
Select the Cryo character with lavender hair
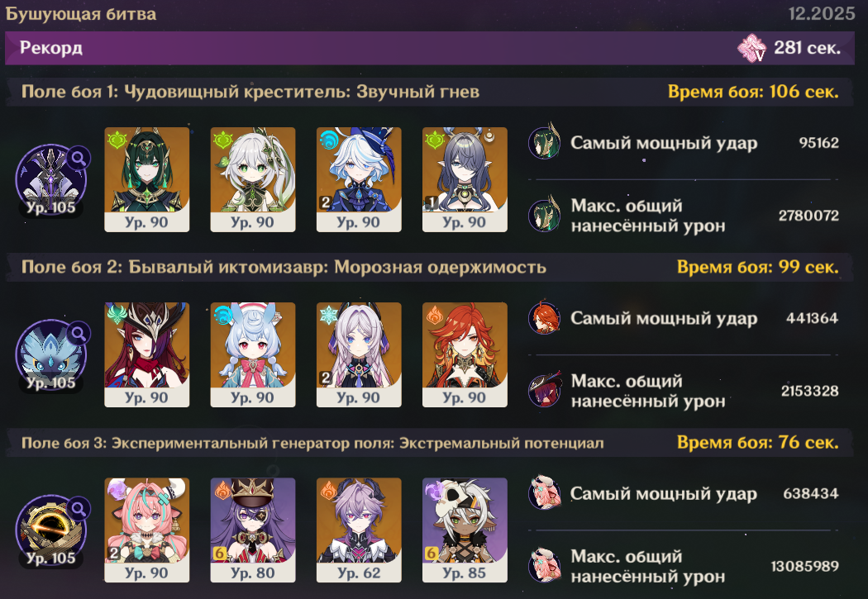click(359, 355)
